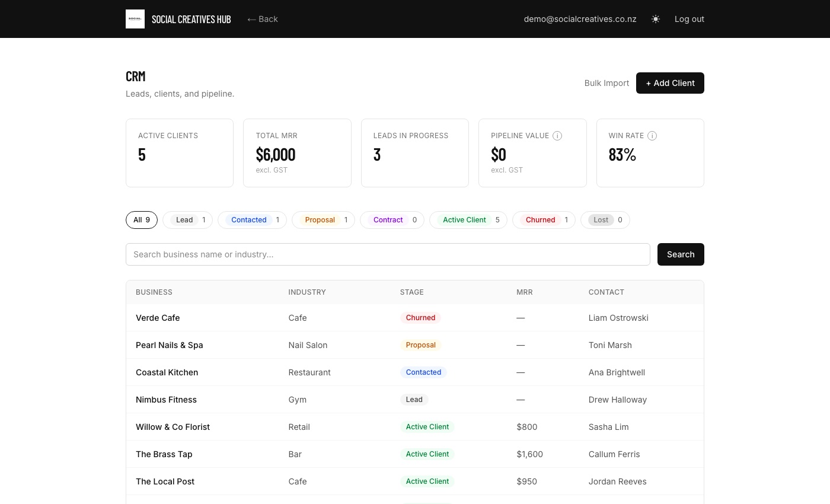Click the Proposal badge in Pearl Nails row
This screenshot has height=504, width=830.
click(x=420, y=345)
